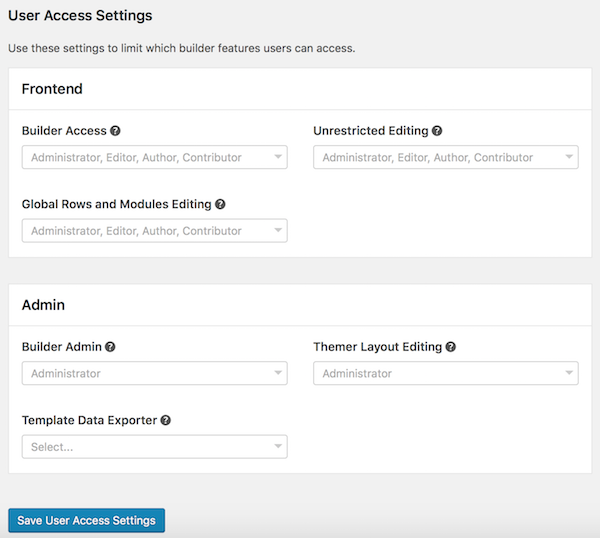Open the Unrestricted Editing role dropdown
The width and height of the screenshot is (600, 538).
446,157
